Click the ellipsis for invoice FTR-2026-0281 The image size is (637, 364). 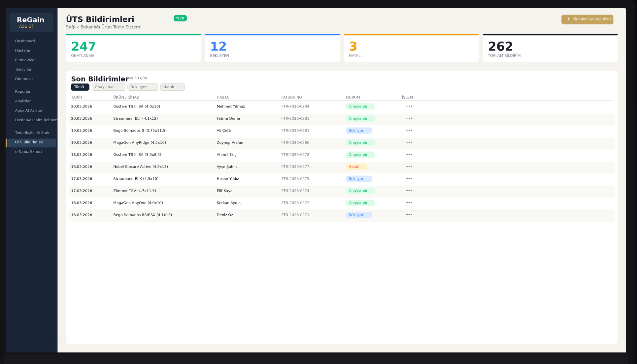click(x=409, y=130)
